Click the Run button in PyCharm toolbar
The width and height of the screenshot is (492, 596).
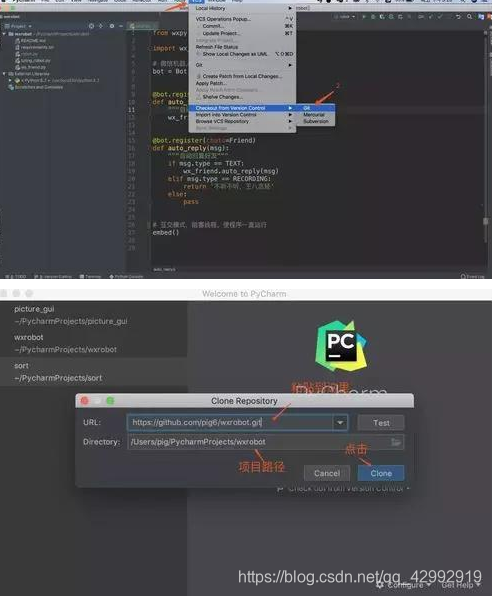[x=364, y=17]
